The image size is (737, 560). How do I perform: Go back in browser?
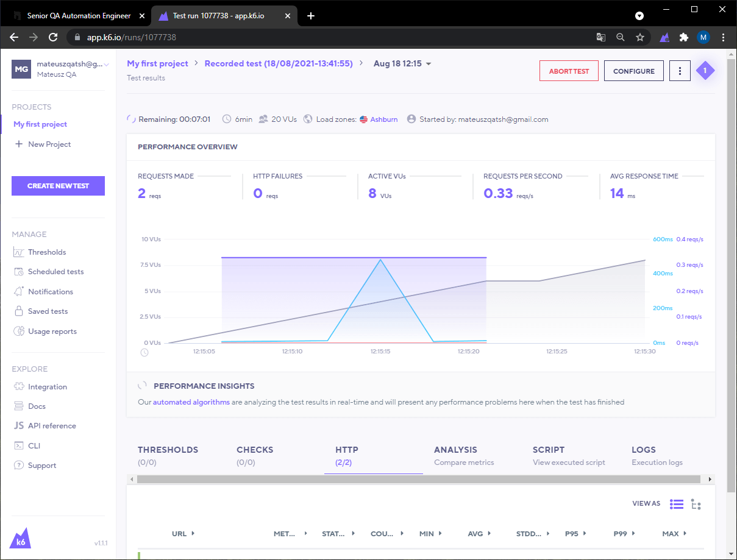14,37
